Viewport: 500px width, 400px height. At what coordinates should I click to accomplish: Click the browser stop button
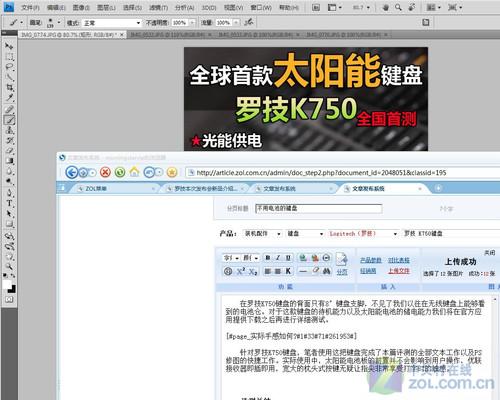pos(105,172)
